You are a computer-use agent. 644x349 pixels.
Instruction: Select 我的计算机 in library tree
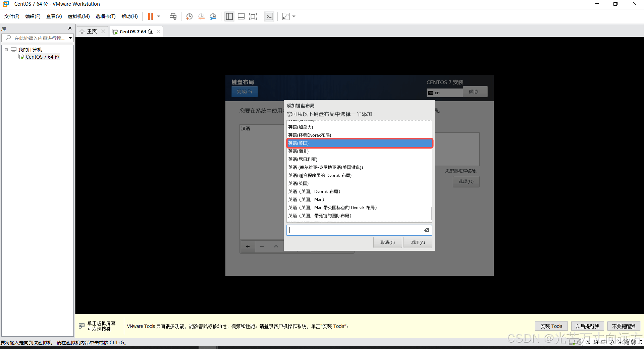(x=30, y=50)
